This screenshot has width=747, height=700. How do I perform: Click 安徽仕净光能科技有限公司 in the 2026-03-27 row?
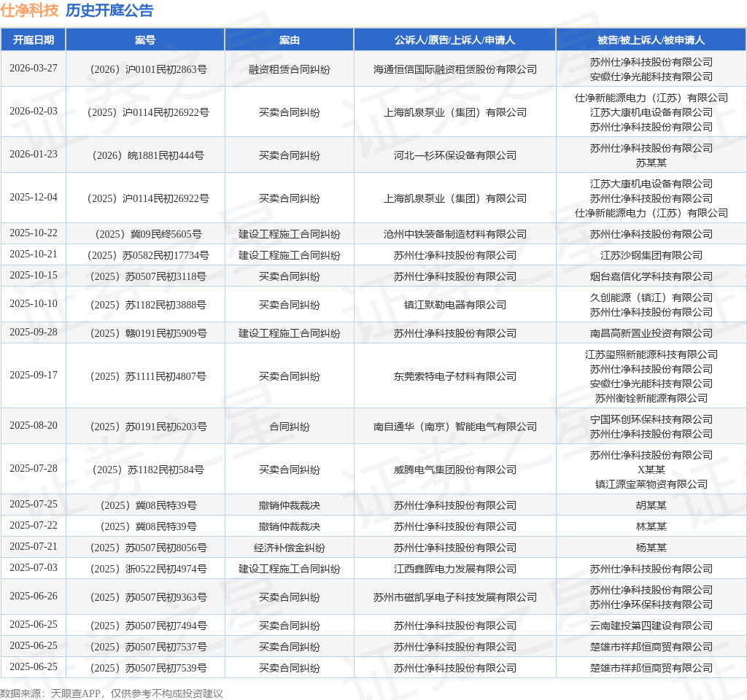(651, 77)
